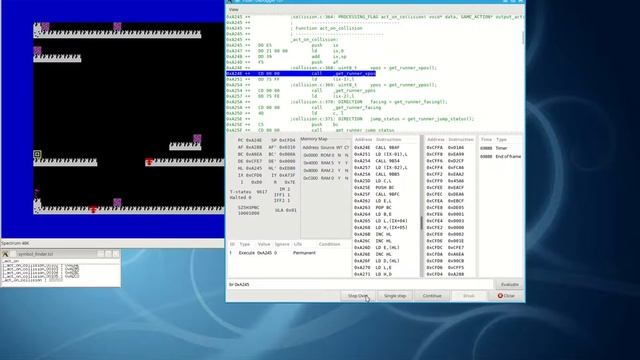Select stack row 0xCFD4

(x=450, y=274)
